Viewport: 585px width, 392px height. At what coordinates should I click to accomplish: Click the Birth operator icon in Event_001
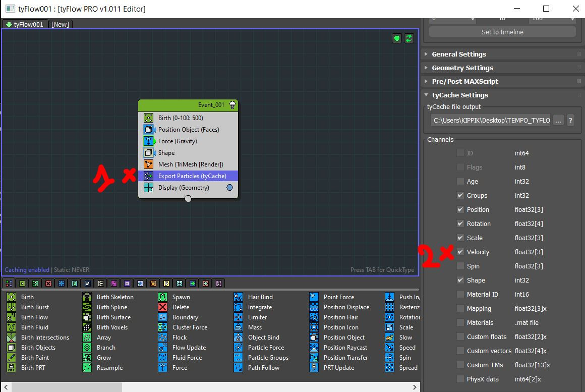click(x=148, y=118)
